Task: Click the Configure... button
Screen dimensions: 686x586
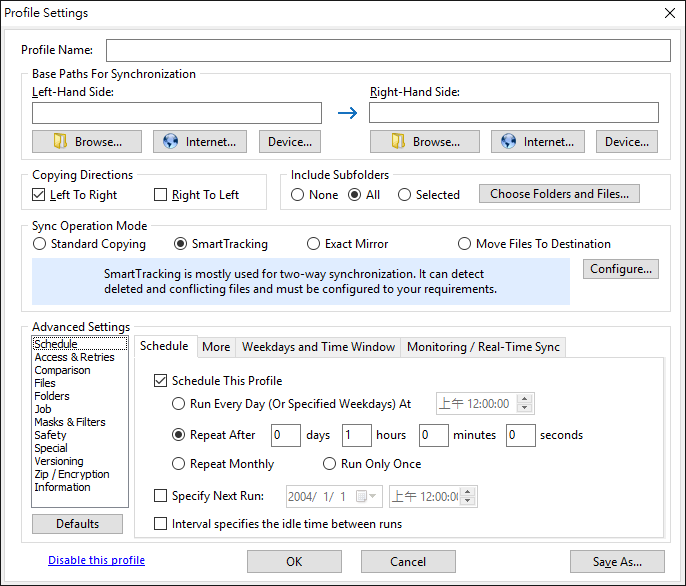Action: [621, 269]
